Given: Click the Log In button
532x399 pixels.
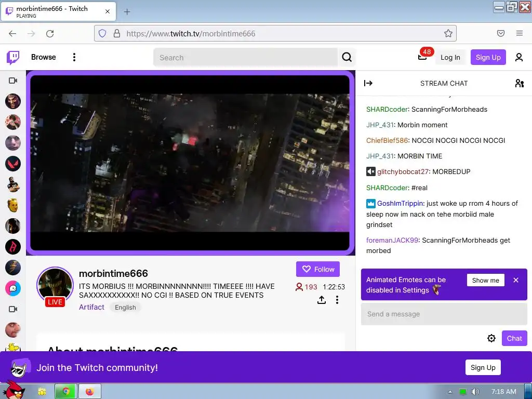Looking at the screenshot, I should pyautogui.click(x=450, y=57).
